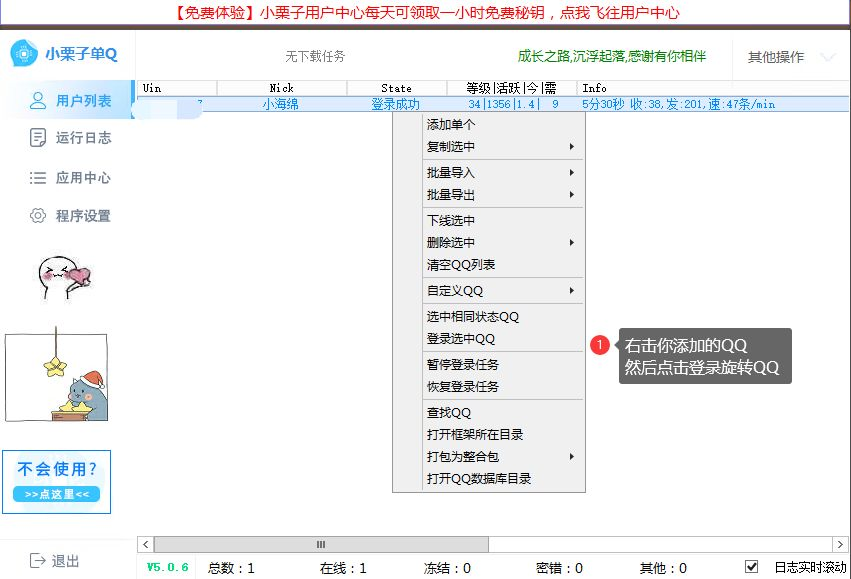
Task: Expand the 自定义QQ submenu arrow
Action: tap(571, 290)
